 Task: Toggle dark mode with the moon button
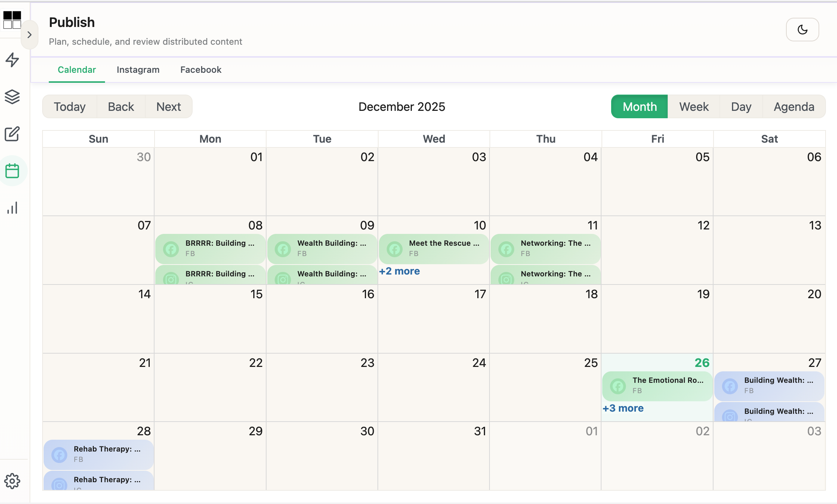click(802, 30)
